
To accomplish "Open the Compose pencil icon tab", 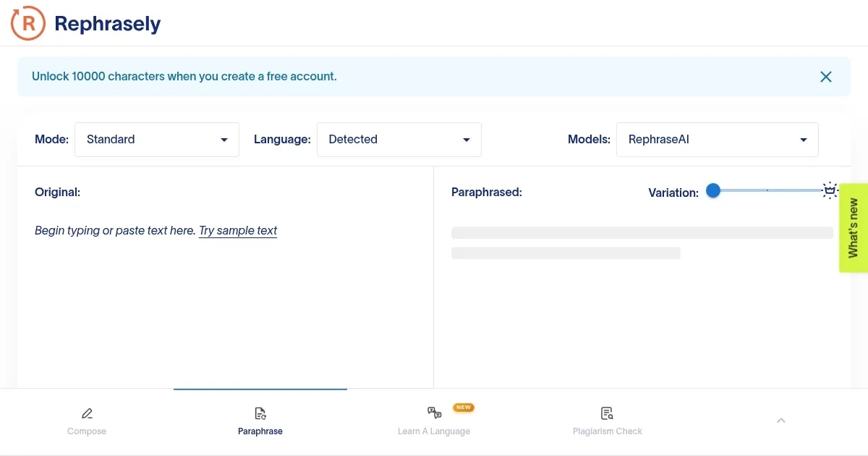I will pyautogui.click(x=87, y=414).
